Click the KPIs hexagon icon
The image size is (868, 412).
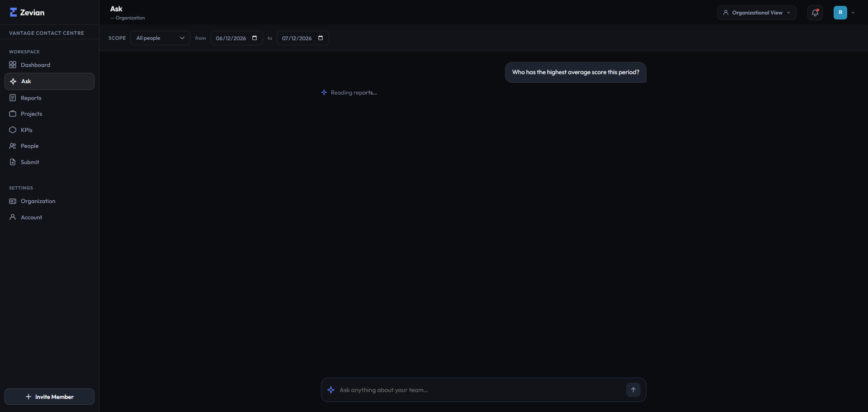tap(13, 130)
